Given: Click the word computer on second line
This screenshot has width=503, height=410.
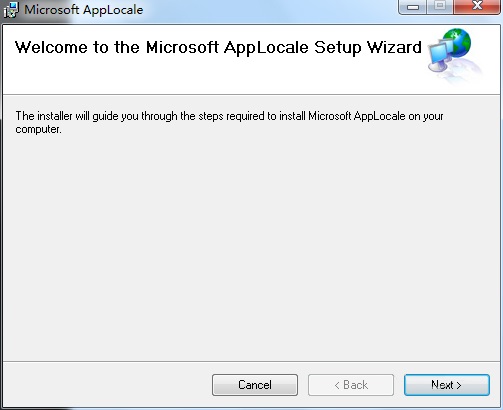Looking at the screenshot, I should pos(37,129).
